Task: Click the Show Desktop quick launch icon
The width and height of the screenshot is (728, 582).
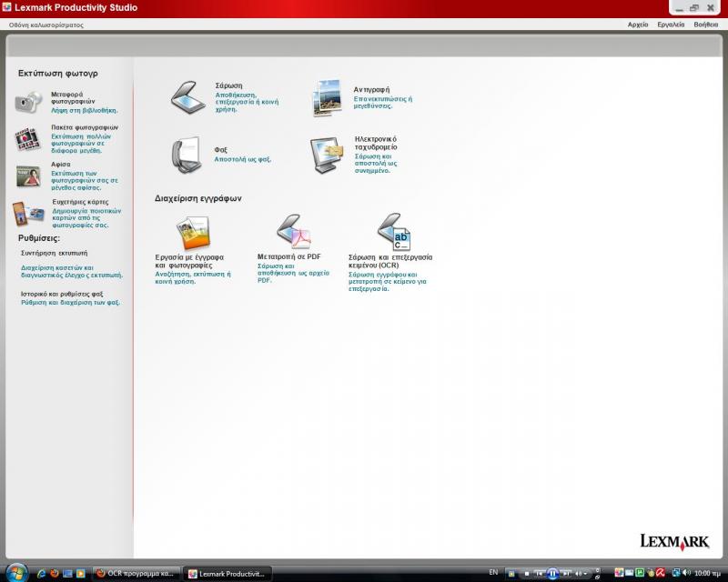Action: [x=67, y=574]
